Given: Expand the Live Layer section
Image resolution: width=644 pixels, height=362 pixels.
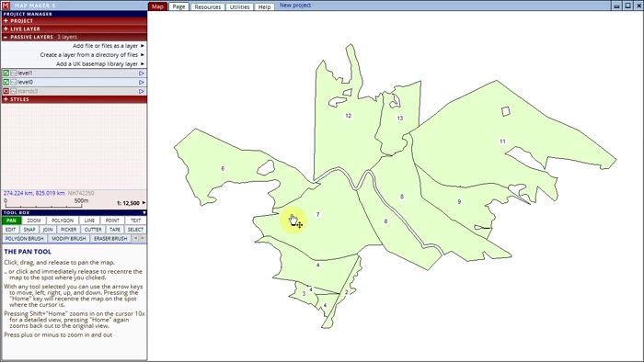Looking at the screenshot, I should click(74, 28).
